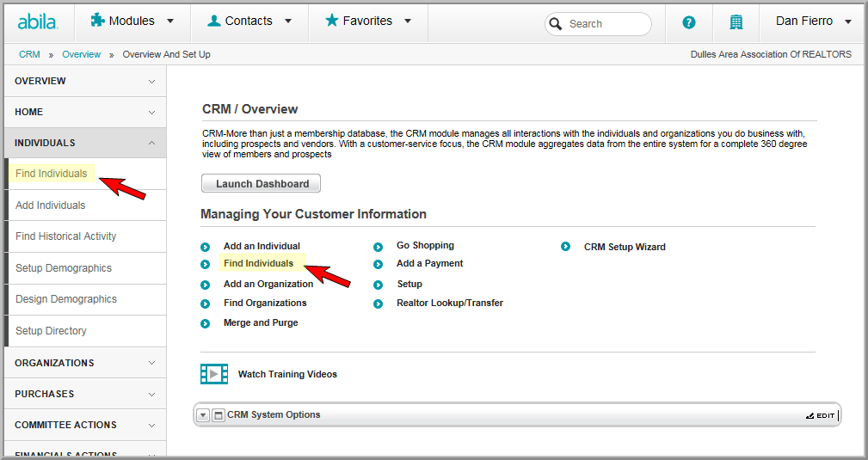This screenshot has width=868, height=460.
Task: Click arrow bullet beside Realtor Lookup/Transfer
Action: tap(379, 304)
